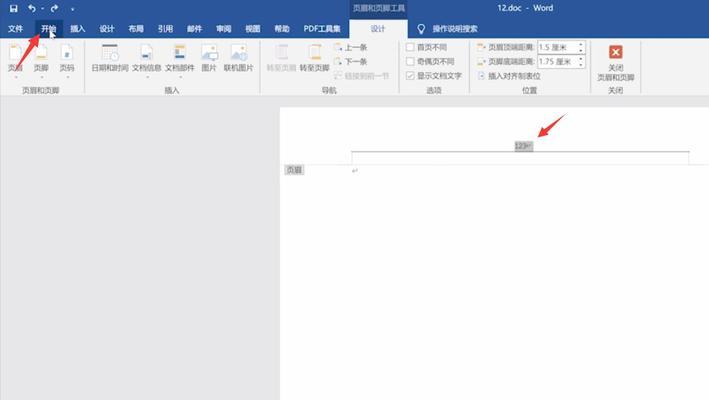Close header and footer with red X

pos(615,52)
